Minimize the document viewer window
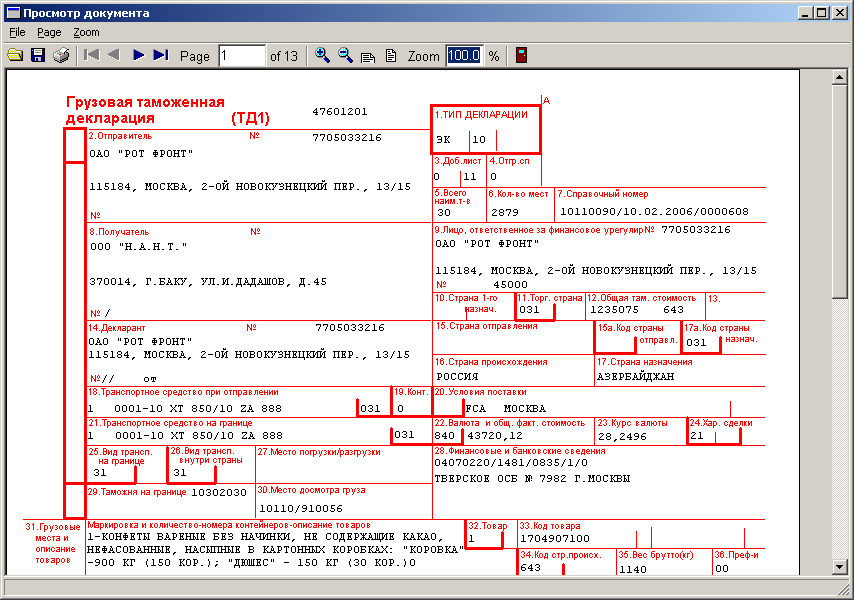The width and height of the screenshot is (854, 600). [x=806, y=13]
